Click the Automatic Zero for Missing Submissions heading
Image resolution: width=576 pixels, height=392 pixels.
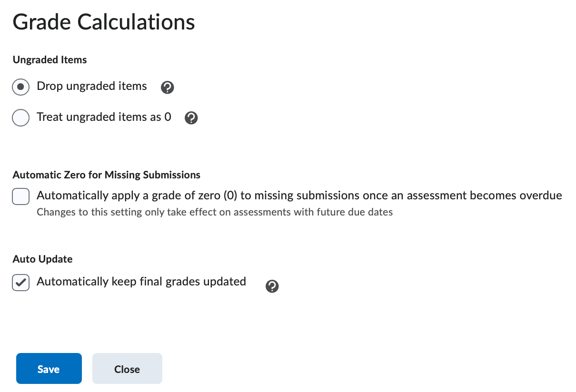pos(106,175)
